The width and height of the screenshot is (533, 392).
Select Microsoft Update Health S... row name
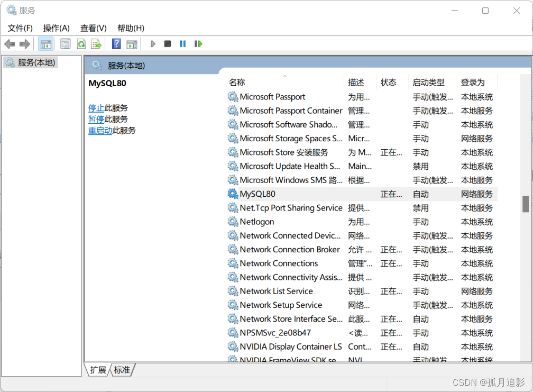pos(290,166)
